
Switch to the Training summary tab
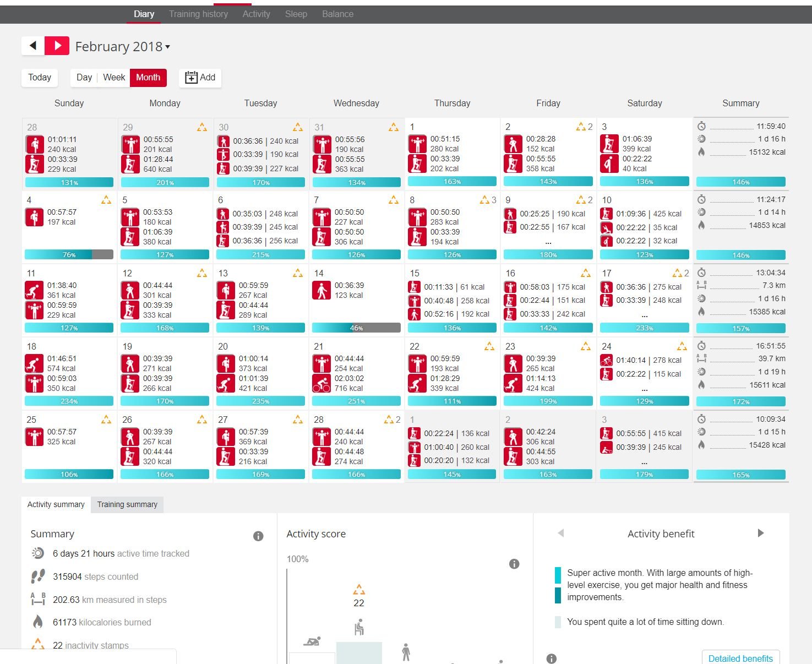click(127, 504)
